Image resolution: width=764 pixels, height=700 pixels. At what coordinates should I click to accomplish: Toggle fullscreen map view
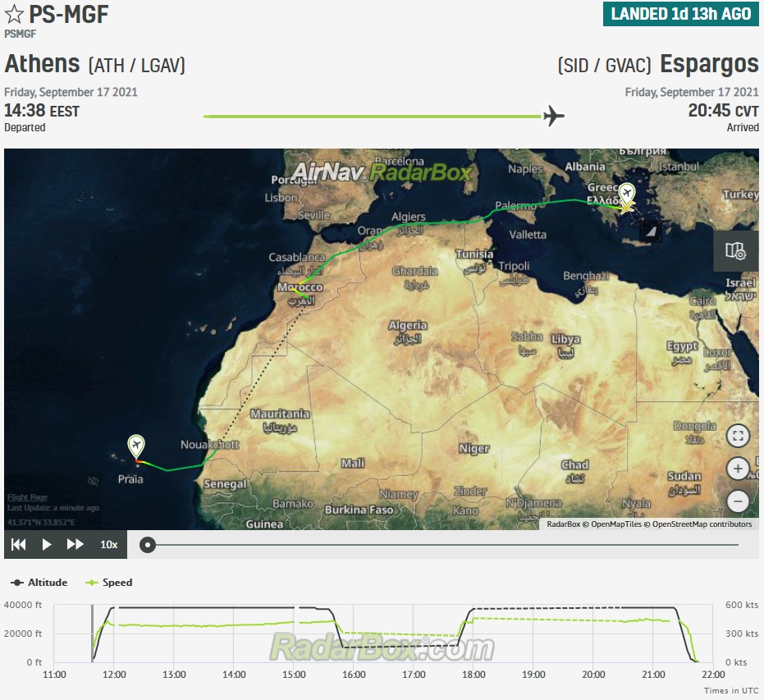point(738,436)
